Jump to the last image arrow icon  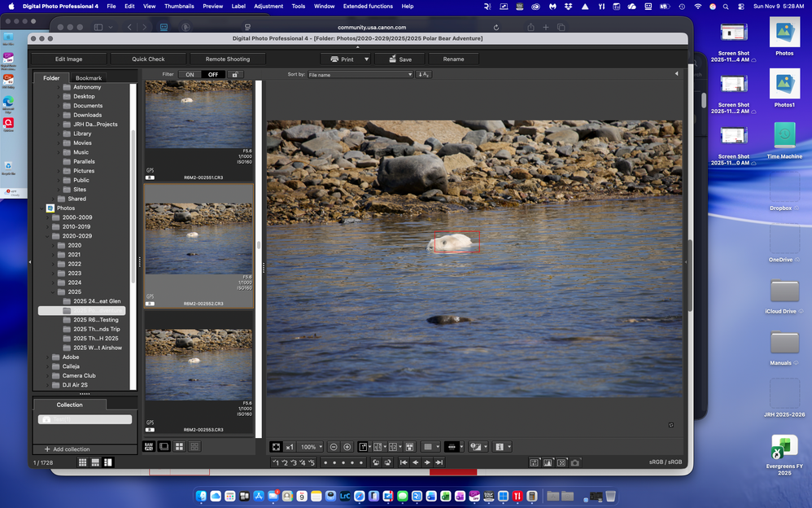tap(439, 462)
